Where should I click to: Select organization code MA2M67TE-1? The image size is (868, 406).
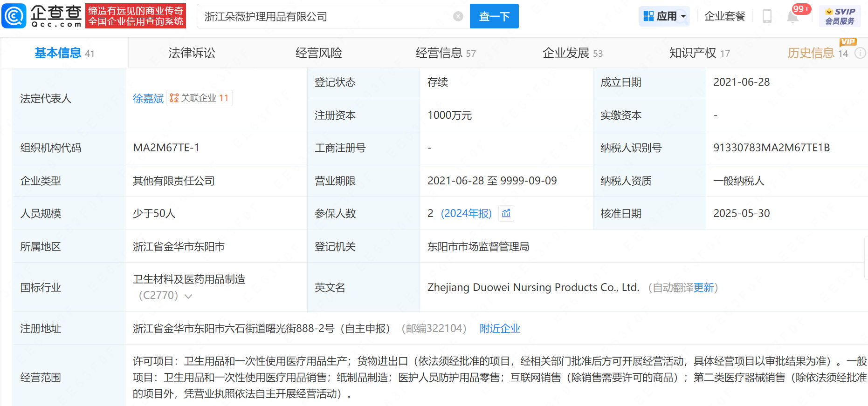pos(166,148)
